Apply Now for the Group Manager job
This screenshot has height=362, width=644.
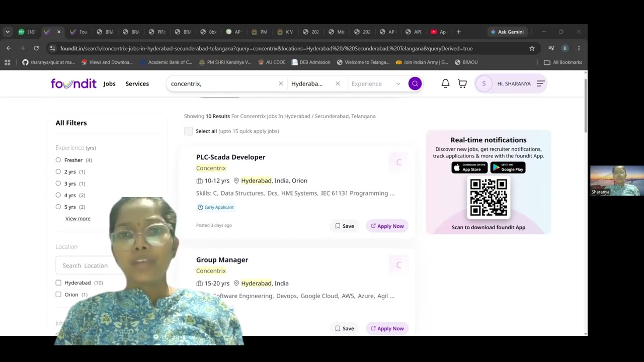point(387,329)
